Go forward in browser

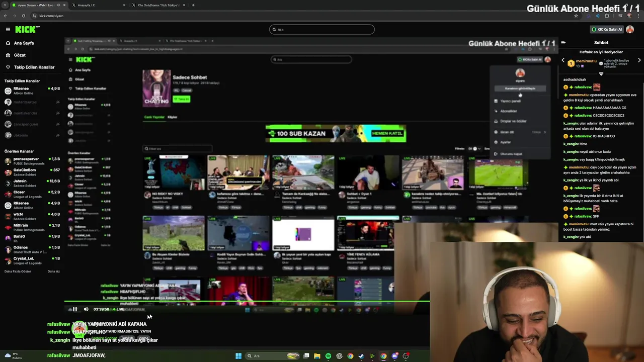(x=14, y=16)
